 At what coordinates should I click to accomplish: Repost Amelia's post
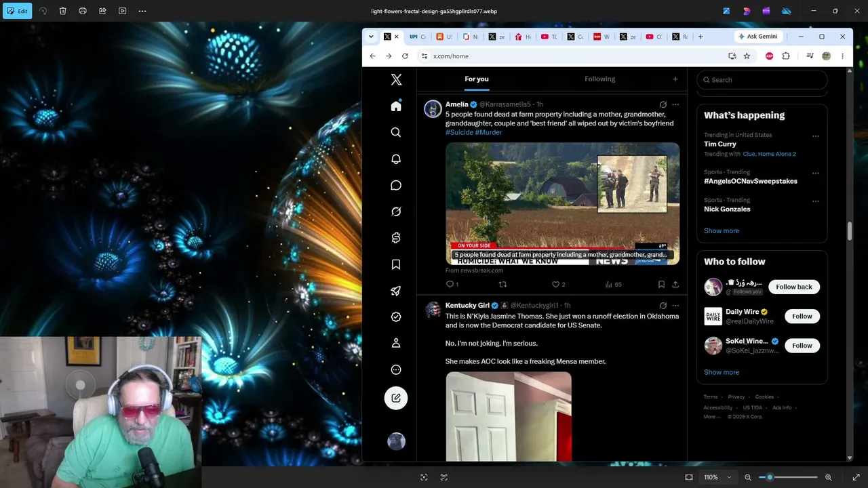[x=502, y=285]
